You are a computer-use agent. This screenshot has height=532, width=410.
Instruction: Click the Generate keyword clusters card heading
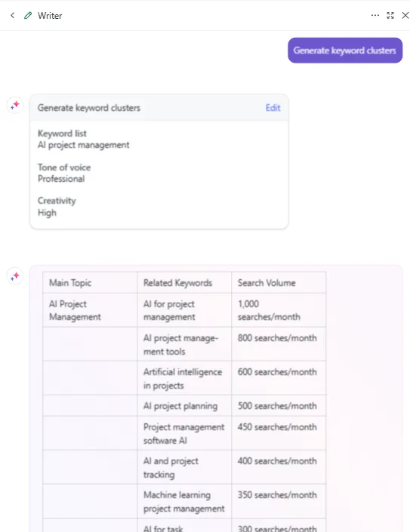89,108
